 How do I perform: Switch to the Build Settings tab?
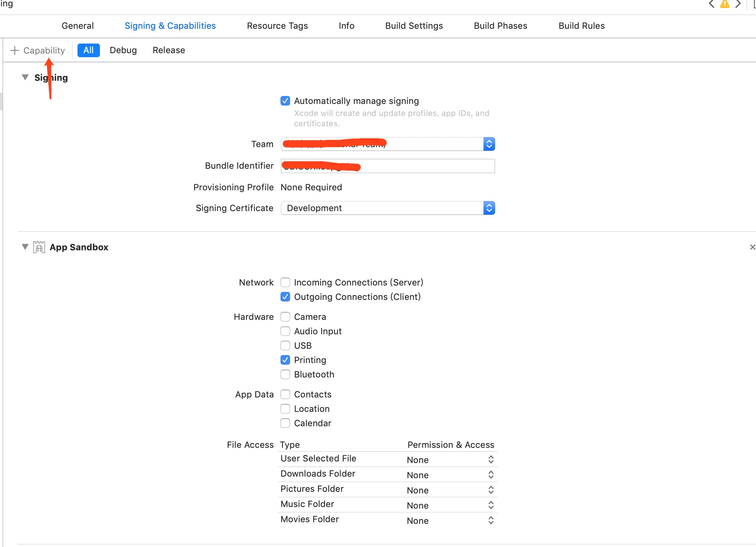coord(414,26)
